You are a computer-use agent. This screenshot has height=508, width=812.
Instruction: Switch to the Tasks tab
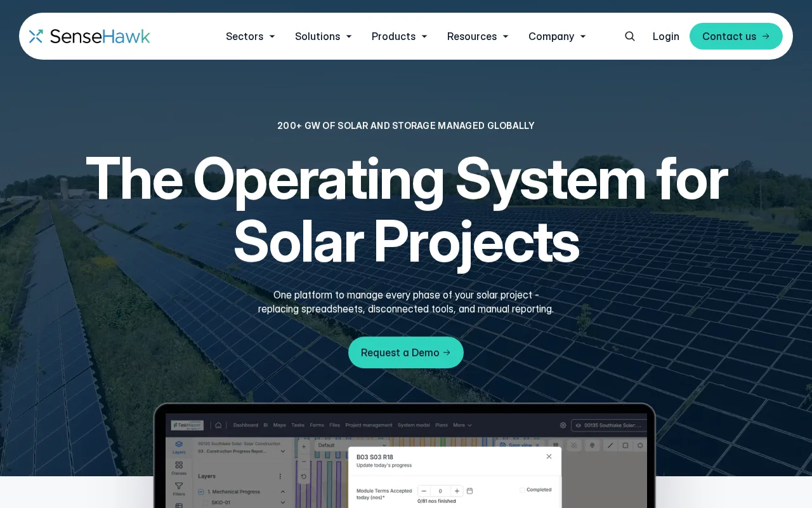click(298, 425)
